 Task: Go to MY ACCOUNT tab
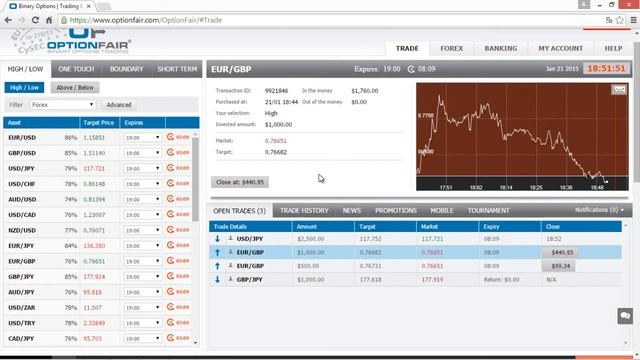coord(560,48)
